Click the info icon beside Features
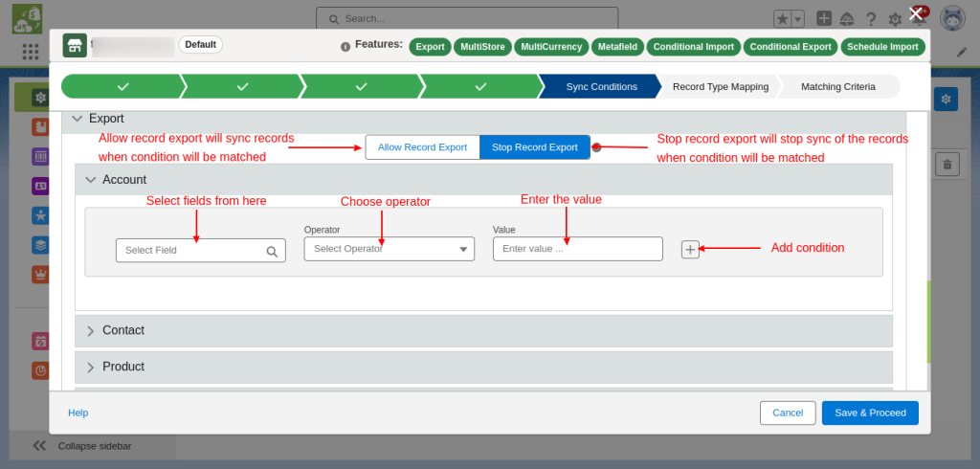Screen dimensions: 980x469 pyautogui.click(x=345, y=47)
